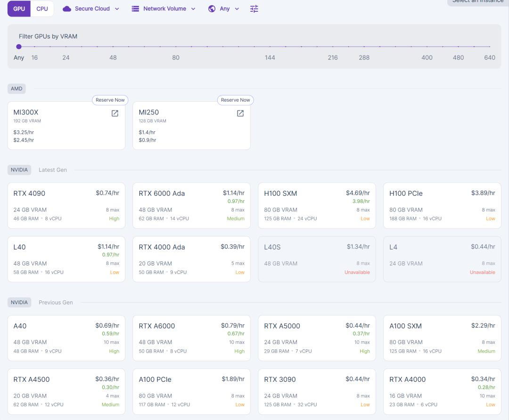Click the A40 0.59/hr discounted price

click(110, 333)
